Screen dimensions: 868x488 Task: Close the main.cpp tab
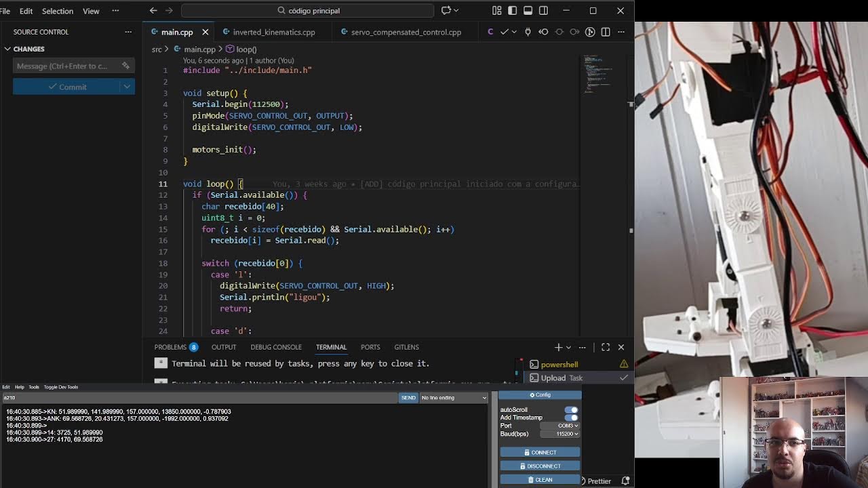205,32
